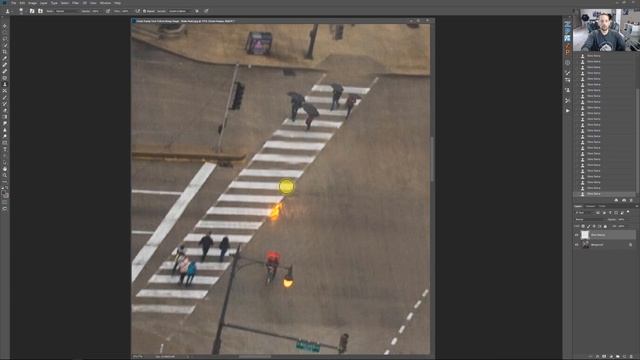
Task: Delete the current history state with the trash icon
Action: pyautogui.click(x=631, y=200)
